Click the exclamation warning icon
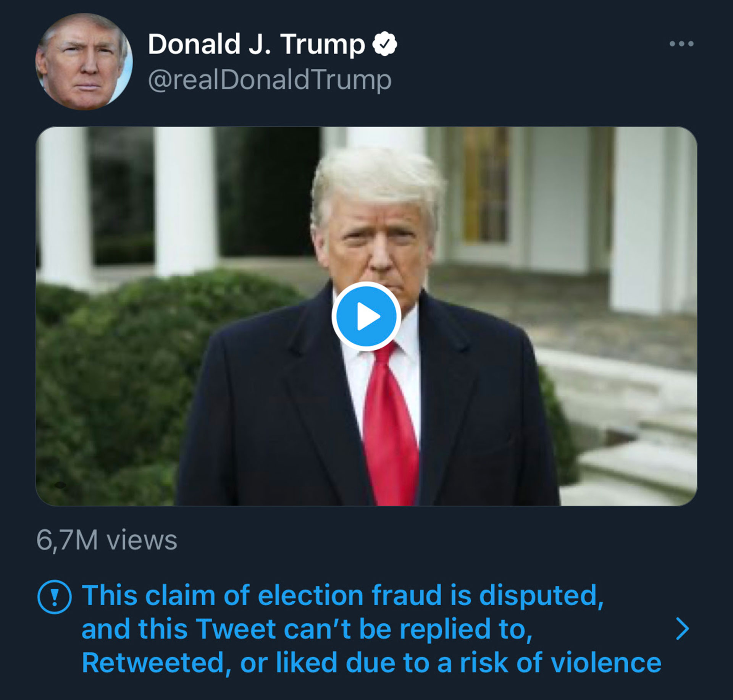The width and height of the screenshot is (733, 700). point(55,597)
